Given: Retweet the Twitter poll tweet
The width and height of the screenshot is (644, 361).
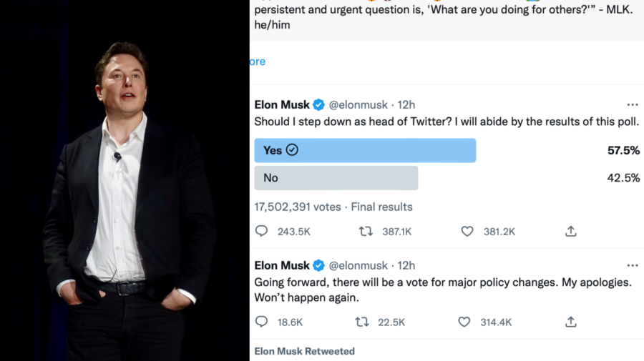Looking at the screenshot, I should [366, 231].
